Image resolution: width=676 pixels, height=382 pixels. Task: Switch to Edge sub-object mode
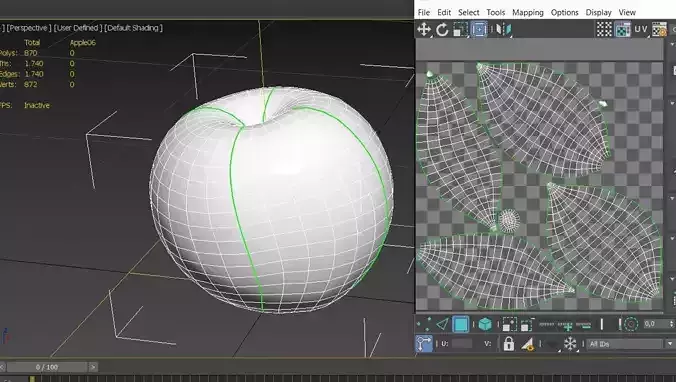[x=442, y=324]
